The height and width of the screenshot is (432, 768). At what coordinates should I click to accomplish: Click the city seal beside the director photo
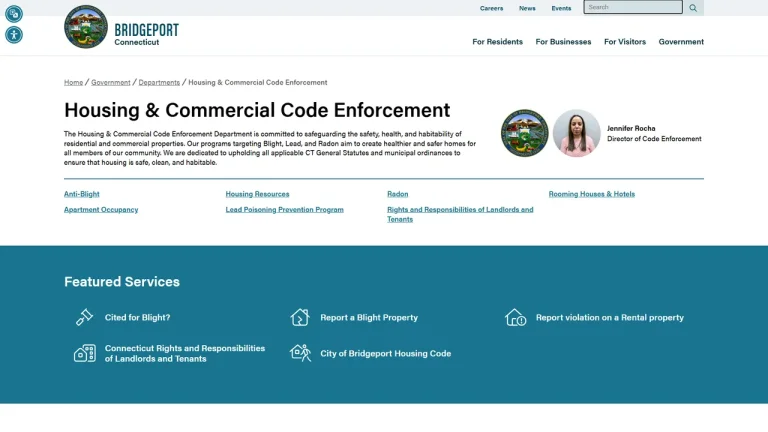coord(525,133)
